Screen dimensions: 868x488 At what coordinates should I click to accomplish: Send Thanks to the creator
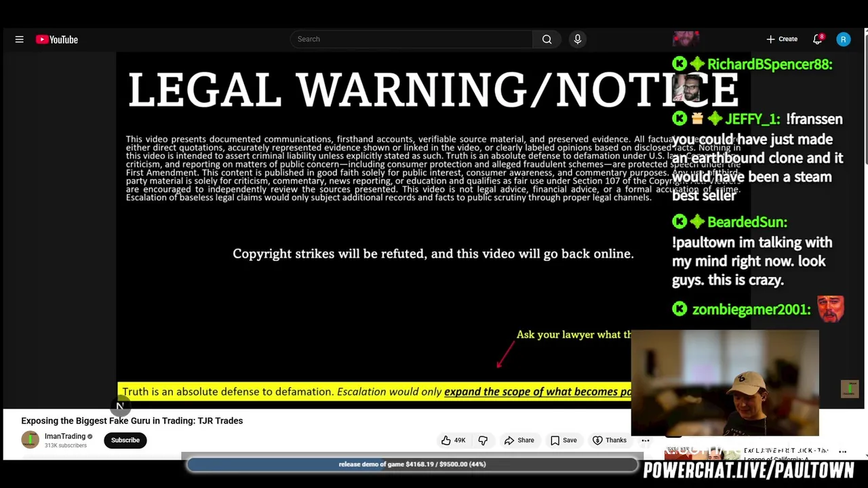pyautogui.click(x=609, y=441)
